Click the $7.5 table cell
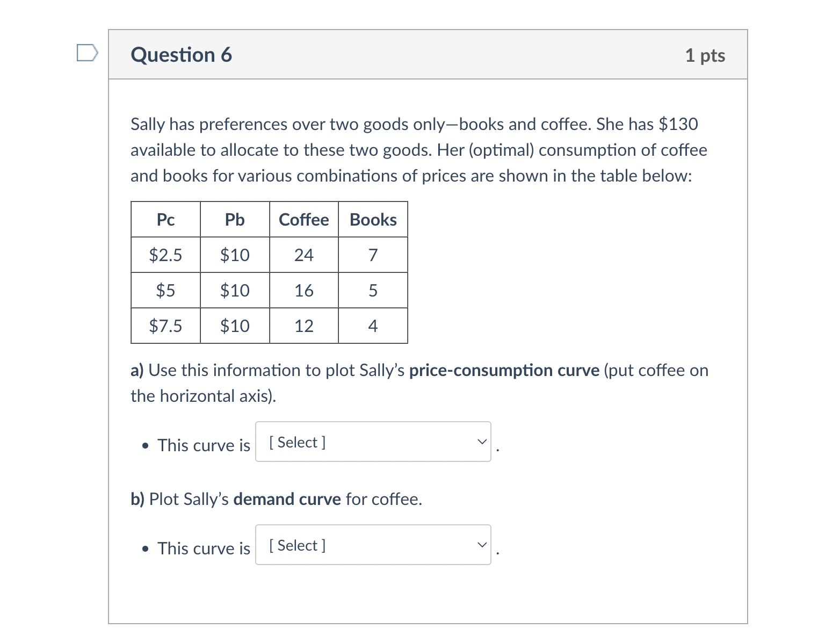The width and height of the screenshot is (840, 643). click(x=165, y=326)
